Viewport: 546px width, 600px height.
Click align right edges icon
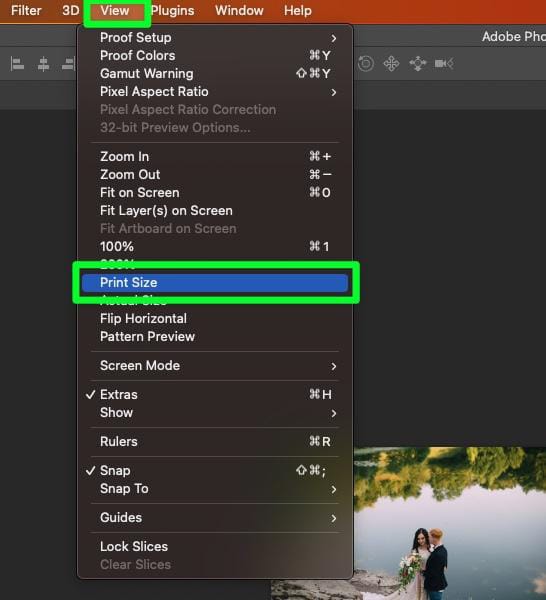pyautogui.click(x=69, y=64)
